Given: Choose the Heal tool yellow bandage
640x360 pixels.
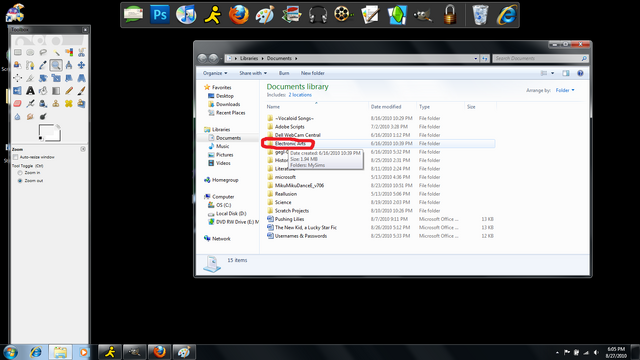Looking at the screenshot, I should (69, 103).
